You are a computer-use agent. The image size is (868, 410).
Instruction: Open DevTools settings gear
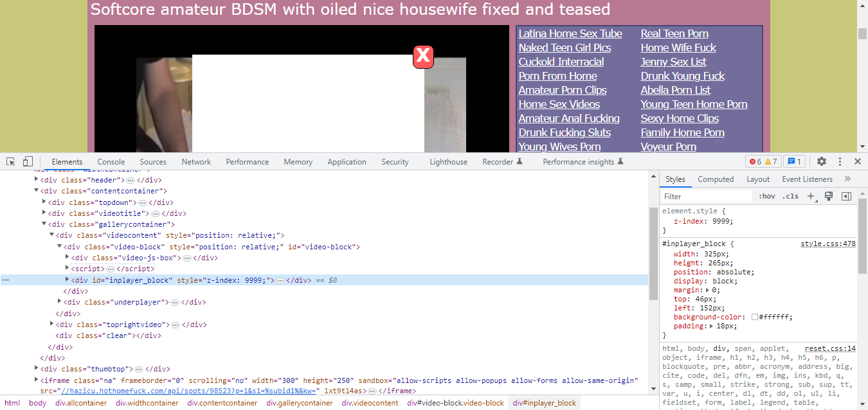(x=822, y=161)
